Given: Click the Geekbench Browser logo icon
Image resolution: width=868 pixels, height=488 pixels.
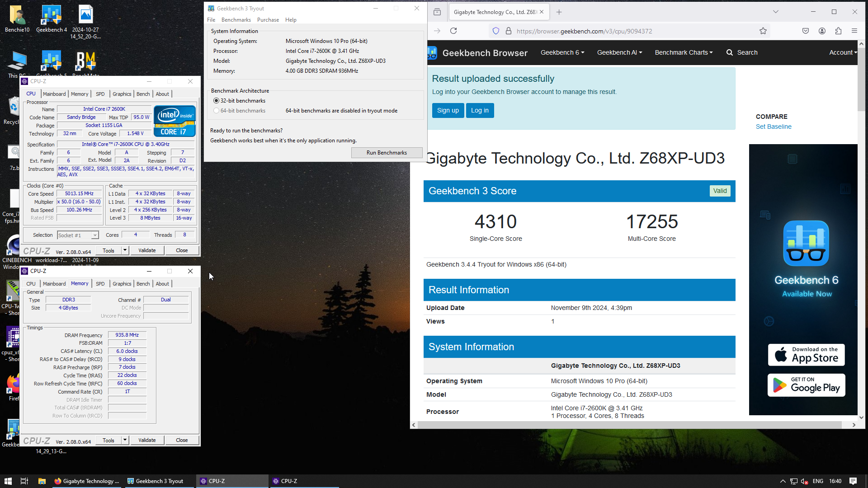Looking at the screenshot, I should click(x=432, y=52).
